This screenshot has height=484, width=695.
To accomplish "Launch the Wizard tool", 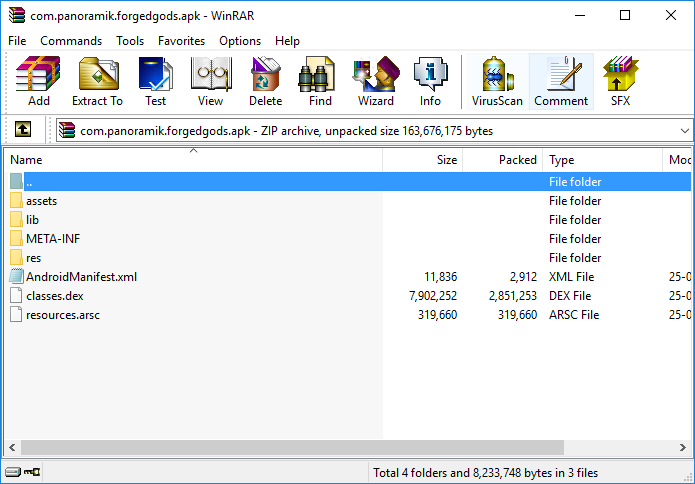I will [375, 81].
